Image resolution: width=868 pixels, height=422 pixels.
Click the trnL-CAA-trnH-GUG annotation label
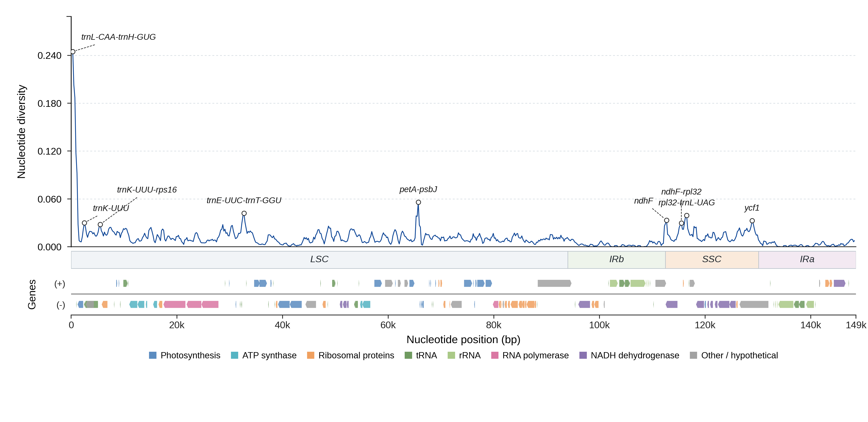(119, 37)
